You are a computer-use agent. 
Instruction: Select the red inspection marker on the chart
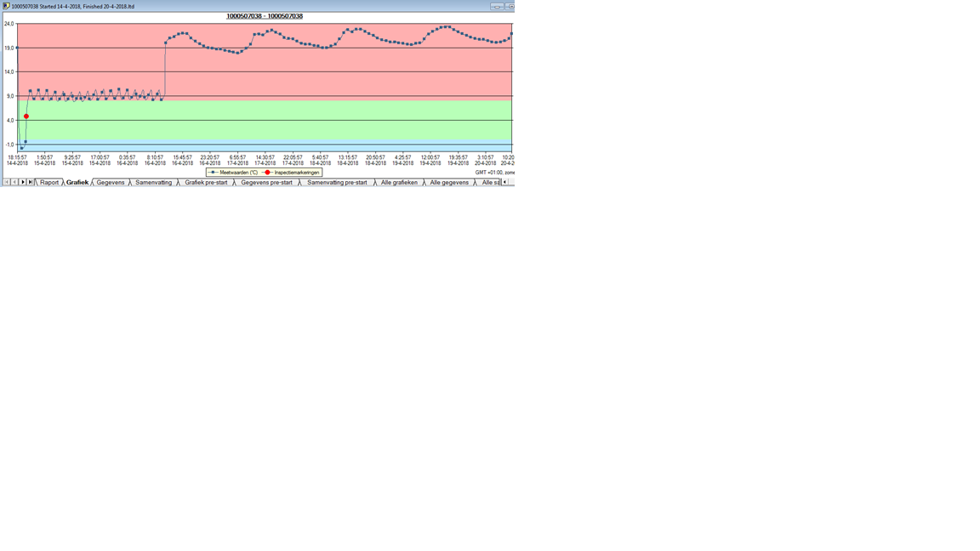pyautogui.click(x=26, y=116)
